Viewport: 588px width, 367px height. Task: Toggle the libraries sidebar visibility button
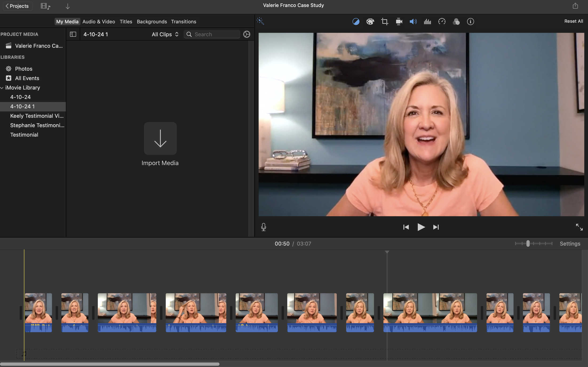point(73,34)
